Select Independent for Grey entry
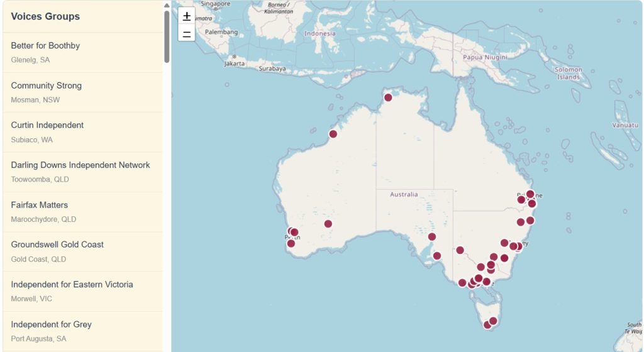 tap(82, 331)
